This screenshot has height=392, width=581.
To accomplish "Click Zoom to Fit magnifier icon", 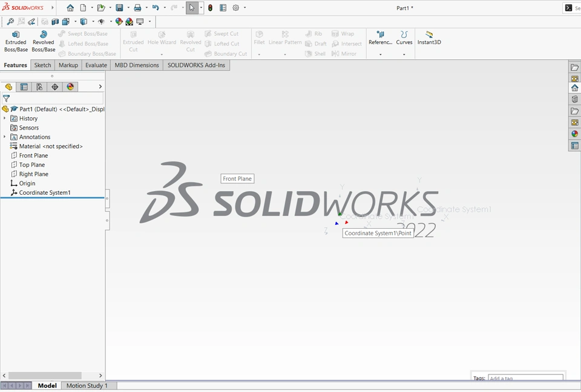I will click(10, 22).
